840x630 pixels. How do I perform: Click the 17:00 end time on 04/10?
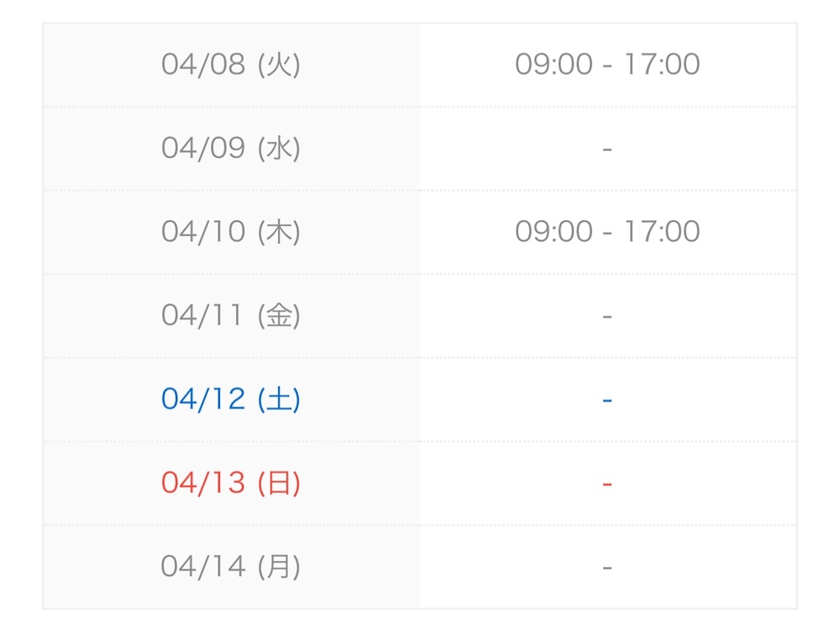663,232
